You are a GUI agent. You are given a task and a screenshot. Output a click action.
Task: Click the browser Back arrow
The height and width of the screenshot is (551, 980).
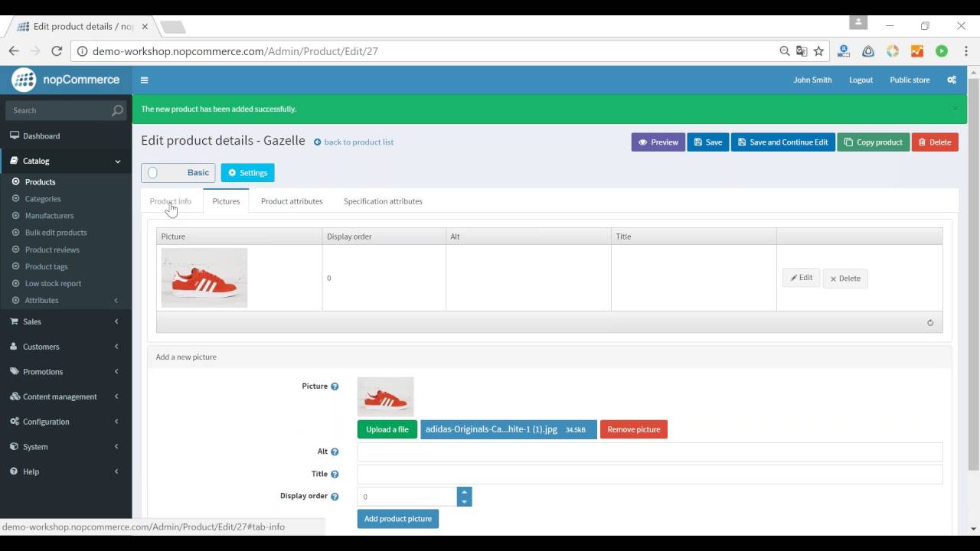[14, 51]
